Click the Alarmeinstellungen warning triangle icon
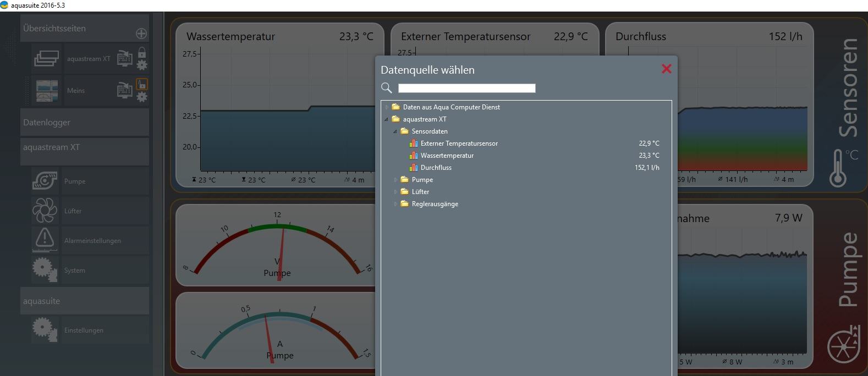The width and height of the screenshot is (868, 376). pos(45,240)
